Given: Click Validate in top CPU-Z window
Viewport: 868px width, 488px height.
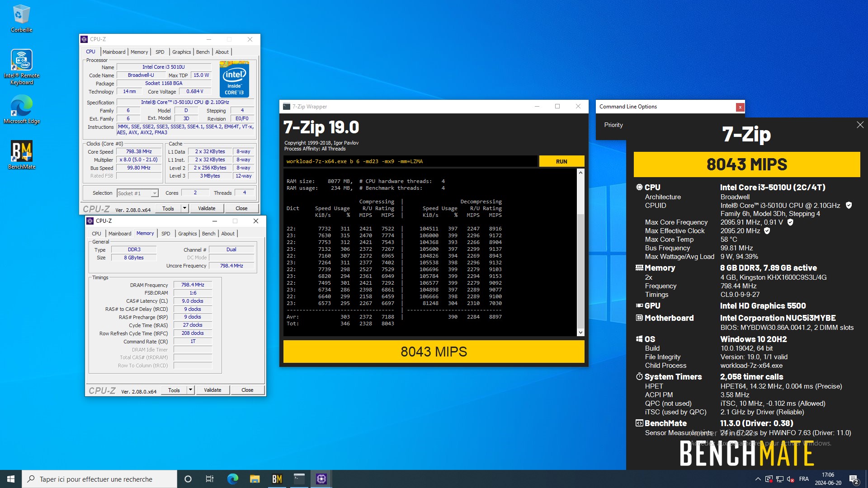Looking at the screenshot, I should pos(207,208).
